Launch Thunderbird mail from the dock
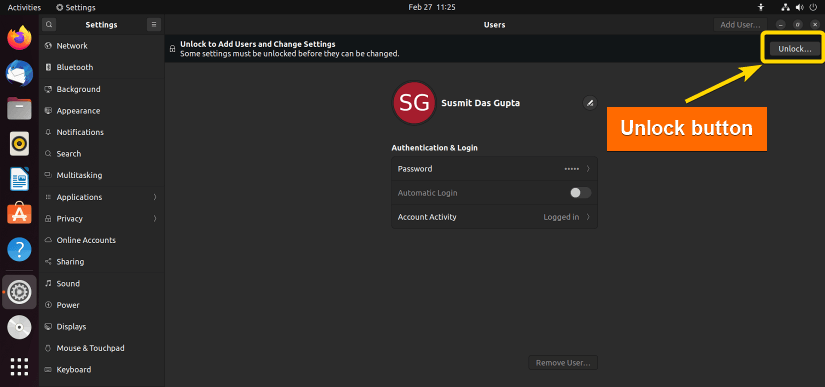Viewport: 825px width, 387px height. click(x=19, y=73)
